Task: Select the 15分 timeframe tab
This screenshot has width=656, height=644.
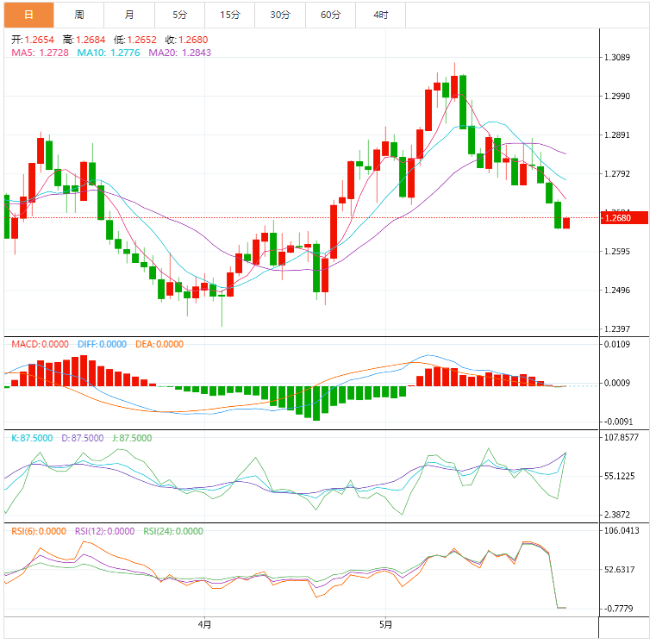Action: point(230,15)
